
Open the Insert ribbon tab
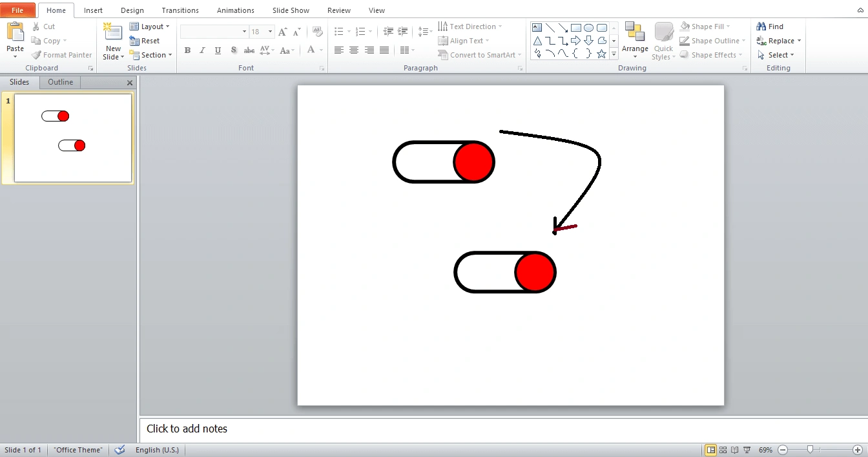93,10
